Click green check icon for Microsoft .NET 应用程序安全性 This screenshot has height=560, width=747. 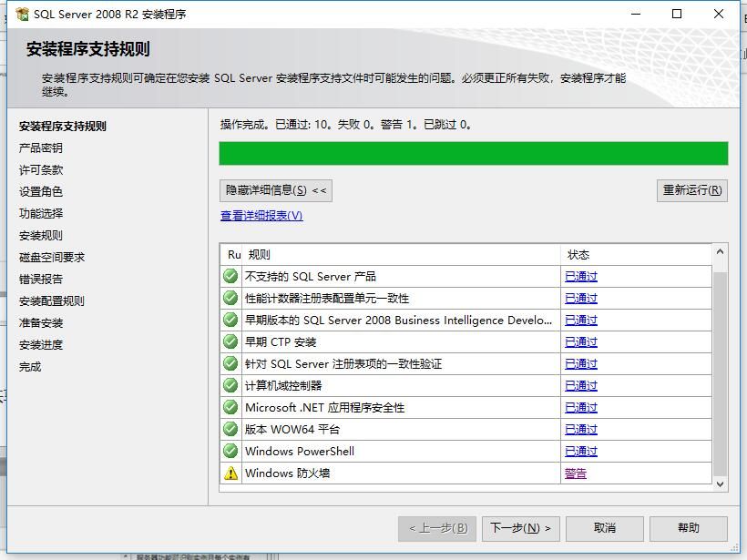coord(230,407)
